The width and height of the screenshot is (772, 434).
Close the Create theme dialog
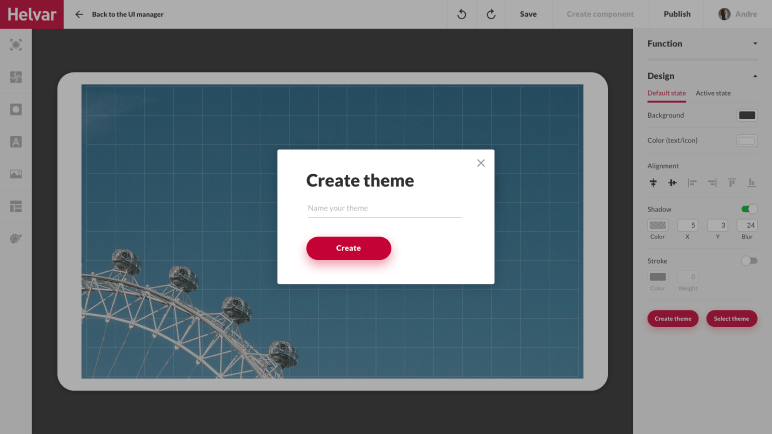tap(481, 163)
